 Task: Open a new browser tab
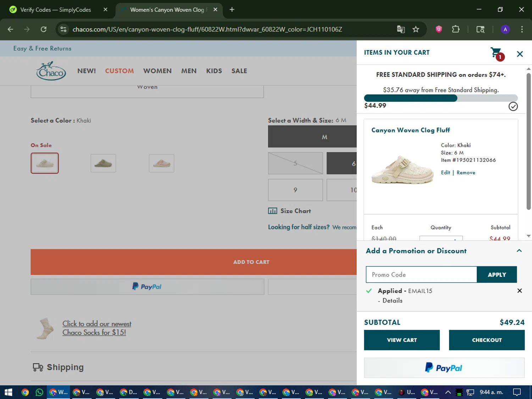click(232, 10)
